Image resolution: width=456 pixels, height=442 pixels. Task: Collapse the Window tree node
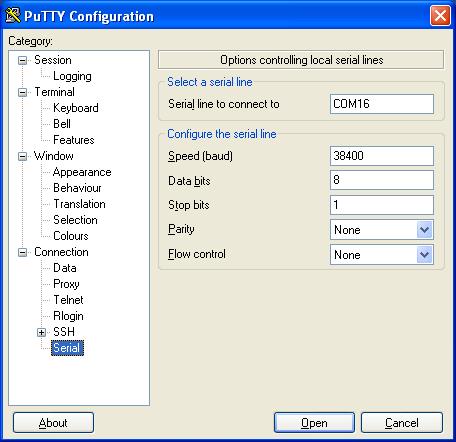(x=22, y=156)
